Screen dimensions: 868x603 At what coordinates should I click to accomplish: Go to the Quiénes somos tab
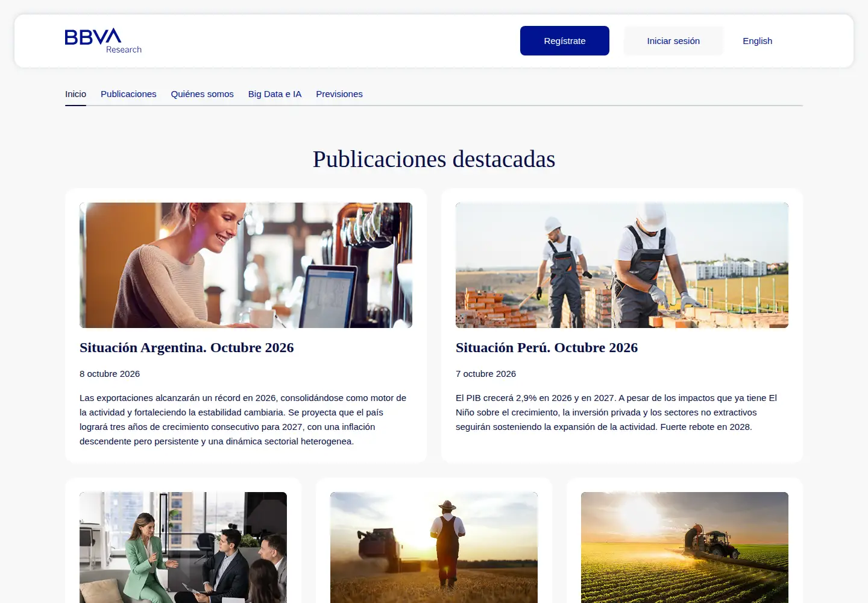(x=202, y=94)
